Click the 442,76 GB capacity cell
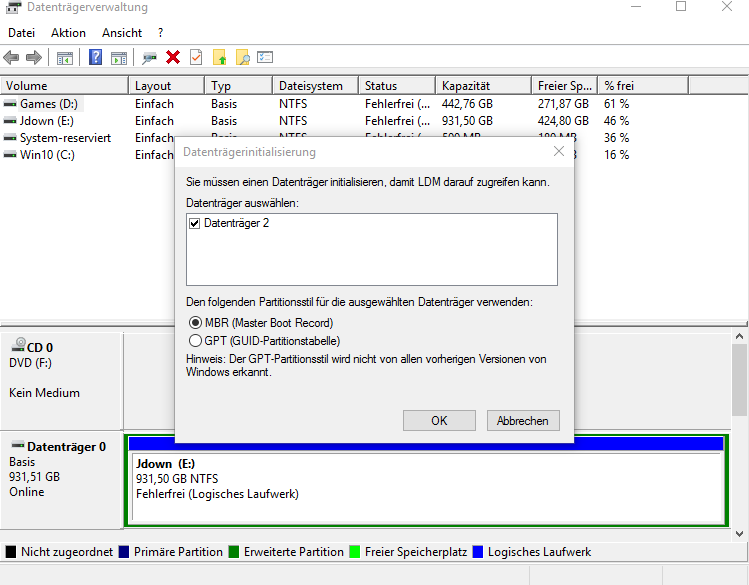 tap(467, 104)
